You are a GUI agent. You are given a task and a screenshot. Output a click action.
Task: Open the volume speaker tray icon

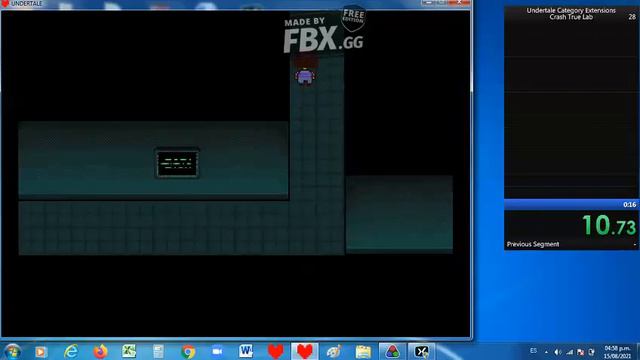pos(558,352)
